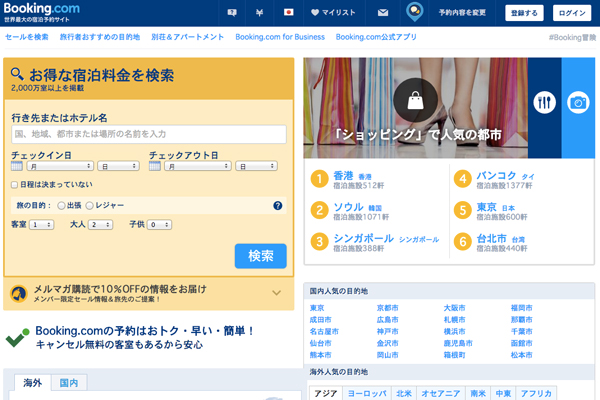Click rank 6 badge for 台北市
Screen dimensions: 600x400
[463, 242]
